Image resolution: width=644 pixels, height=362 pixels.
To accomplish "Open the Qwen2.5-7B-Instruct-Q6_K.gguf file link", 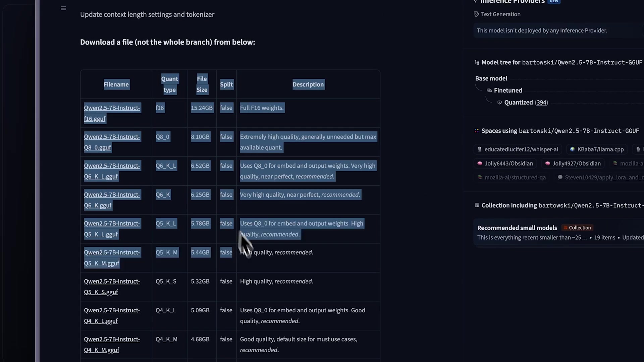I will coord(112,200).
